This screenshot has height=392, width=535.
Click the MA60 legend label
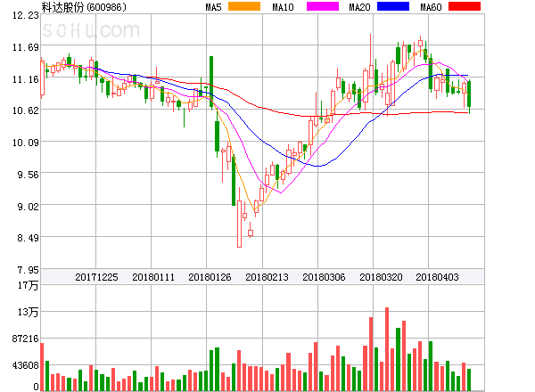pyautogui.click(x=431, y=7)
